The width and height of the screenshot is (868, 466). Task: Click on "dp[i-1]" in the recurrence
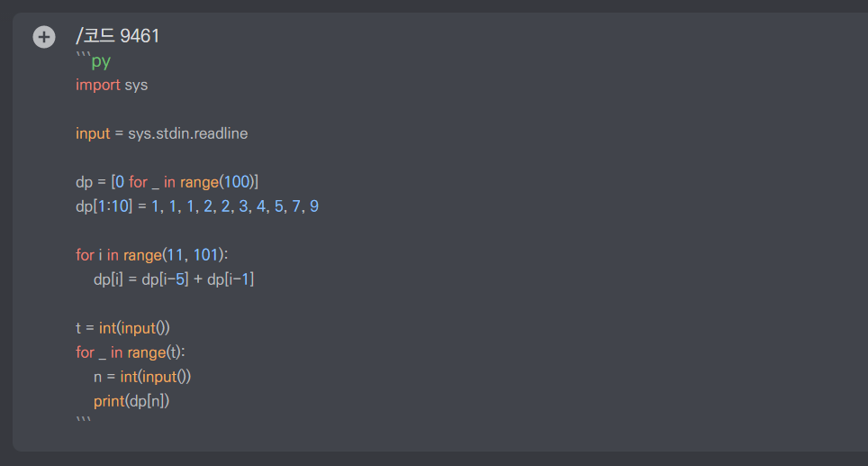pyautogui.click(x=231, y=279)
